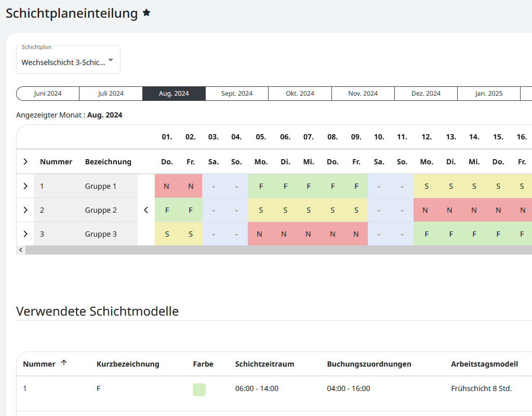Expand the Gruppe 2 row details
Screen dimensions: 532x416
24,210
